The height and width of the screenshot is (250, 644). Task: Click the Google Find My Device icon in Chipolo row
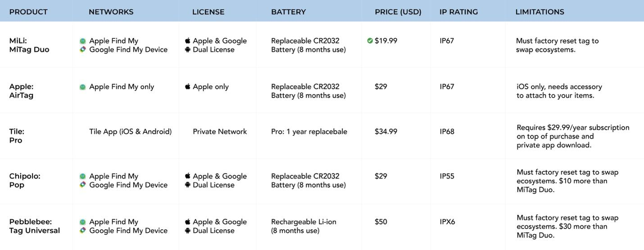(x=83, y=185)
